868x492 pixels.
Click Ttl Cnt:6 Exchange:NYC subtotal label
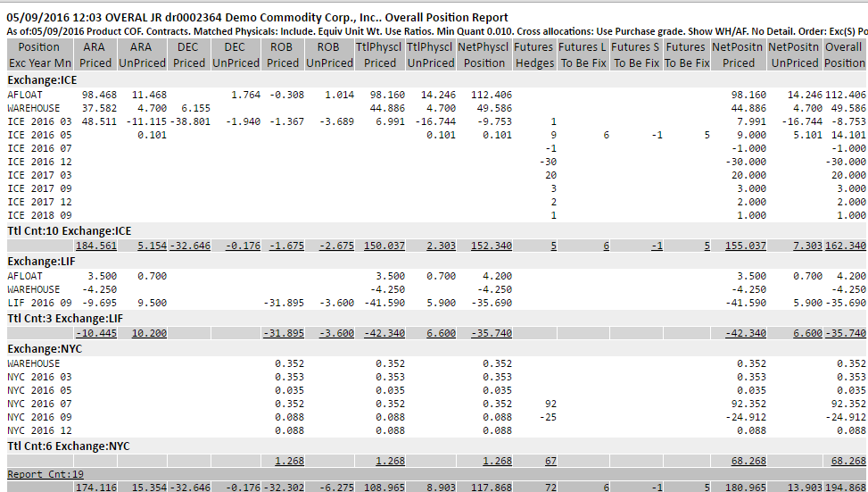[68, 446]
